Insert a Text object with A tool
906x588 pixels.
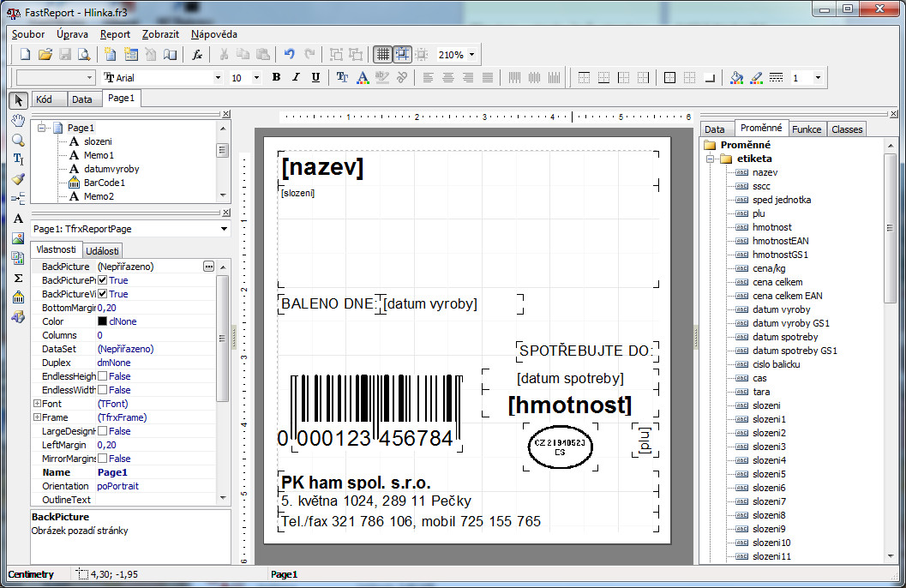click(x=19, y=219)
